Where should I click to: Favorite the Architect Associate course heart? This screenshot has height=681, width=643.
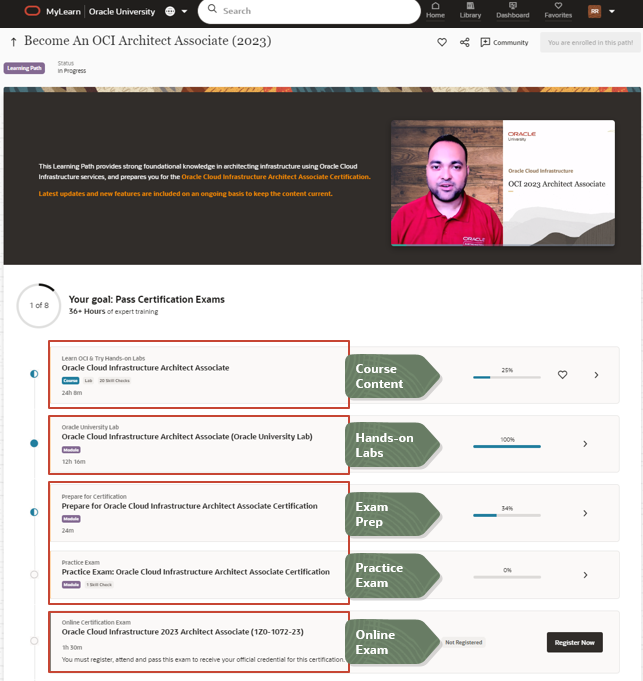tap(562, 374)
